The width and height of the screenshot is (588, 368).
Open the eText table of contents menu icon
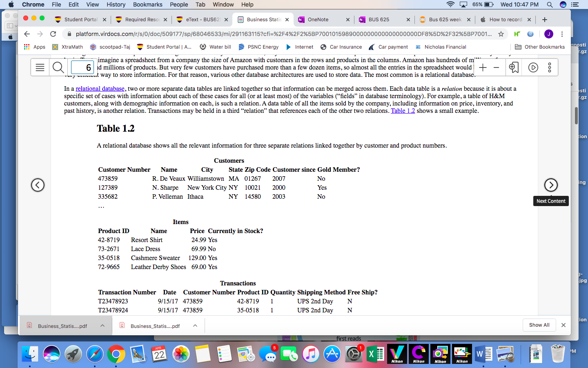click(40, 67)
